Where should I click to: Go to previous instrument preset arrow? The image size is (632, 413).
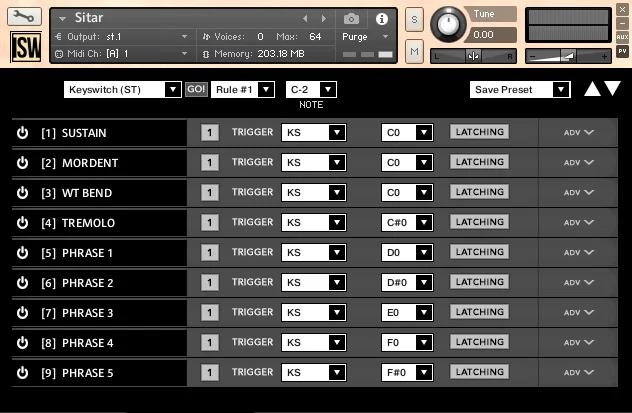point(305,19)
